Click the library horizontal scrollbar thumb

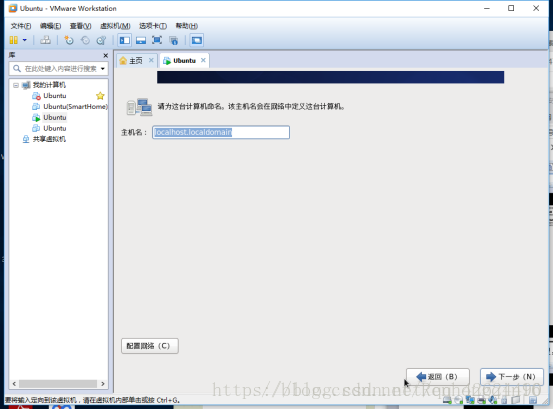[x=58, y=384]
